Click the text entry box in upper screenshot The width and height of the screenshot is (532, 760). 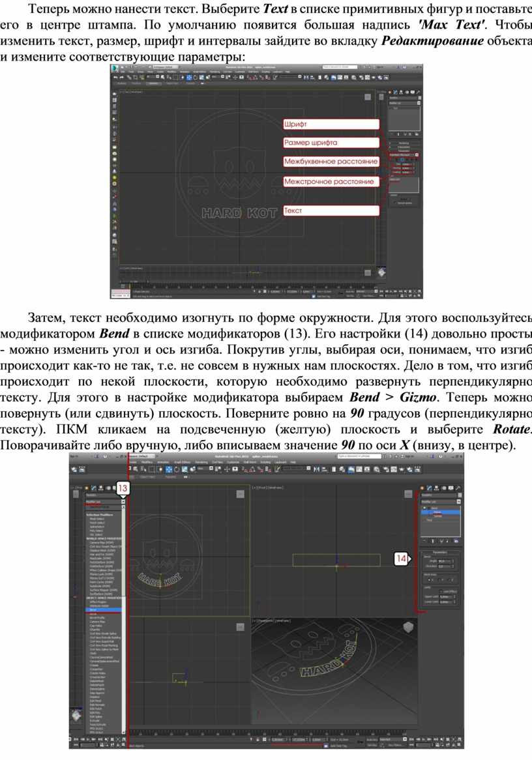[x=404, y=185]
